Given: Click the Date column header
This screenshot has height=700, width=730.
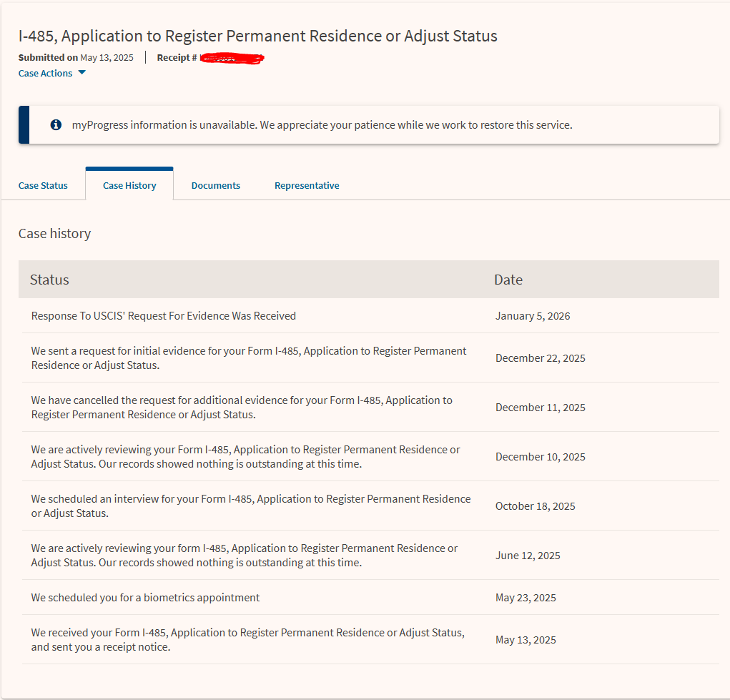Looking at the screenshot, I should click(508, 280).
